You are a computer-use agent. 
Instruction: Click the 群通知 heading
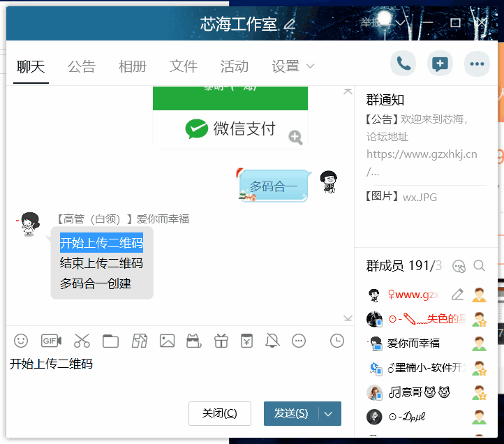[x=385, y=100]
